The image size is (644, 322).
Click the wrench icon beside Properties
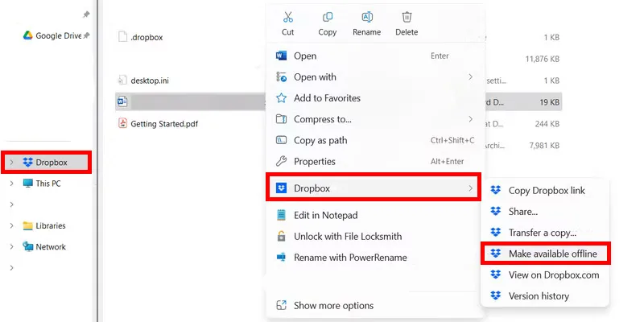[x=281, y=162]
